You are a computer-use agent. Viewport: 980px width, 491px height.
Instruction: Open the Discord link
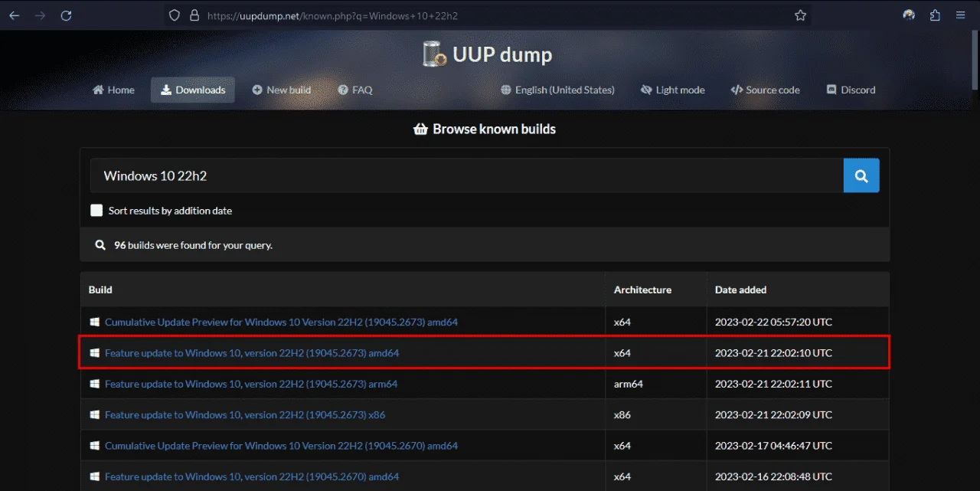(851, 90)
